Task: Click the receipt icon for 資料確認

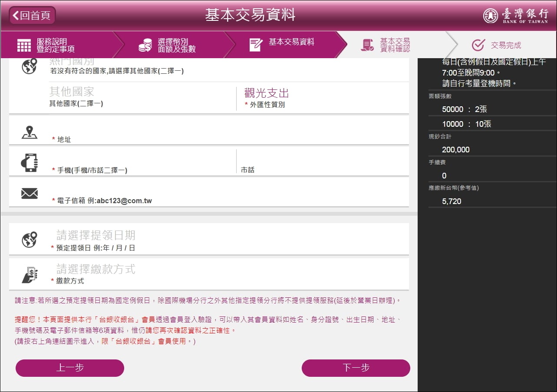Action: pyautogui.click(x=367, y=45)
